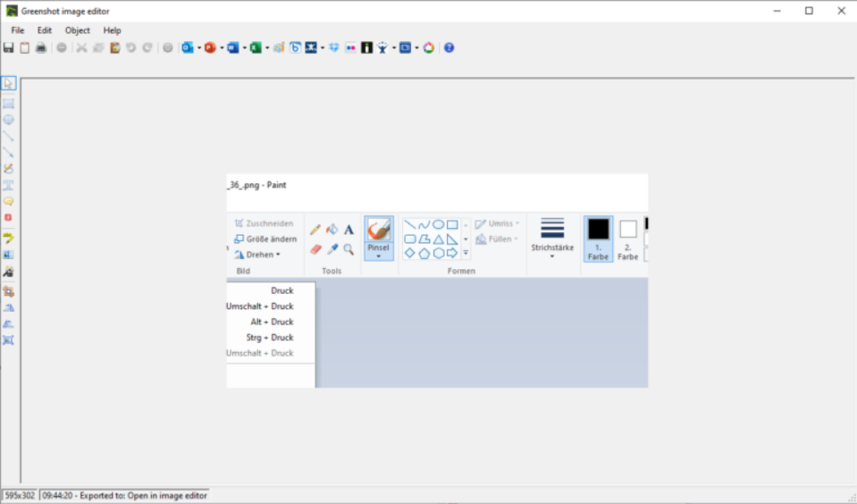Select the selection cursor tool
The width and height of the screenshot is (857, 504).
(x=8, y=83)
